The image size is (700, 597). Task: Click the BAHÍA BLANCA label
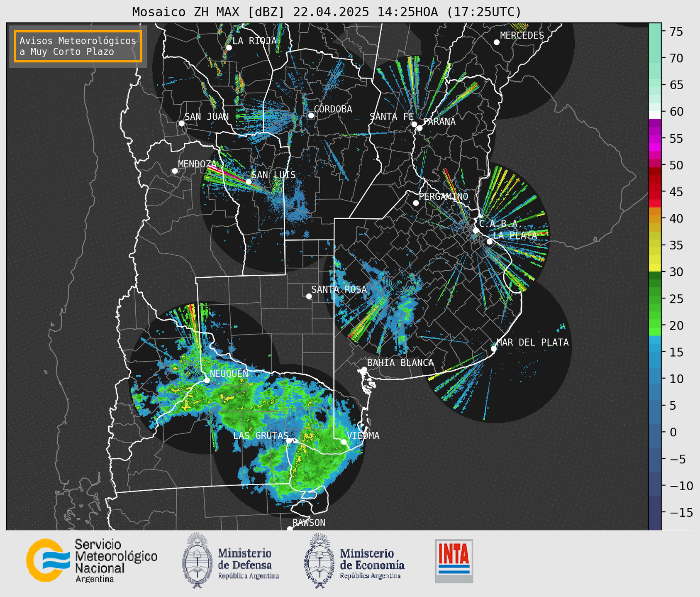point(400,363)
